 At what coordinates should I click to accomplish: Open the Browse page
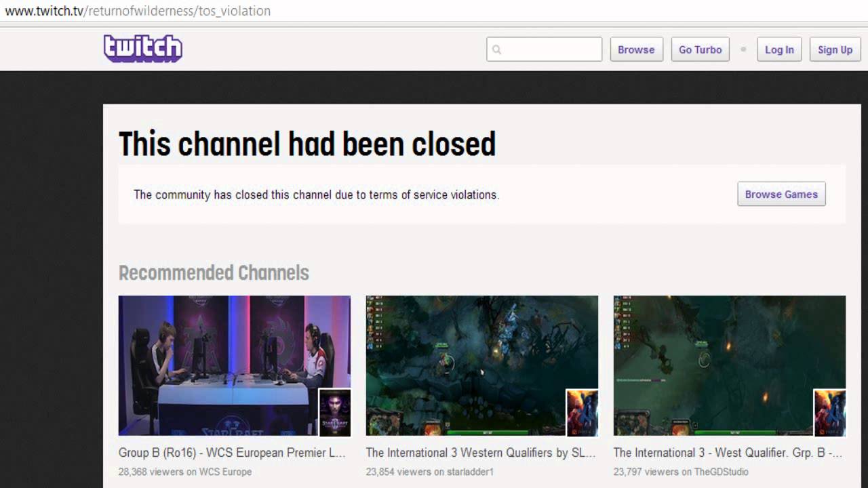[x=636, y=49]
